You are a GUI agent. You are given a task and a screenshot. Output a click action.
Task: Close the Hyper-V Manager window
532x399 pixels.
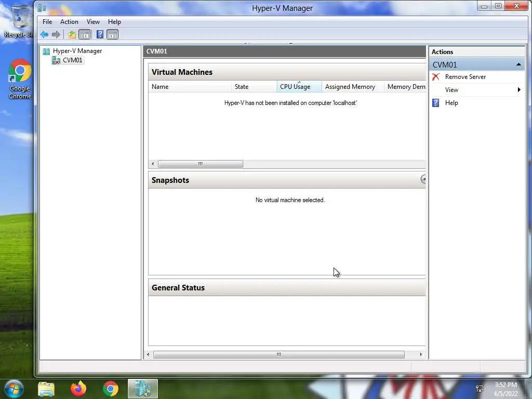(517, 6)
